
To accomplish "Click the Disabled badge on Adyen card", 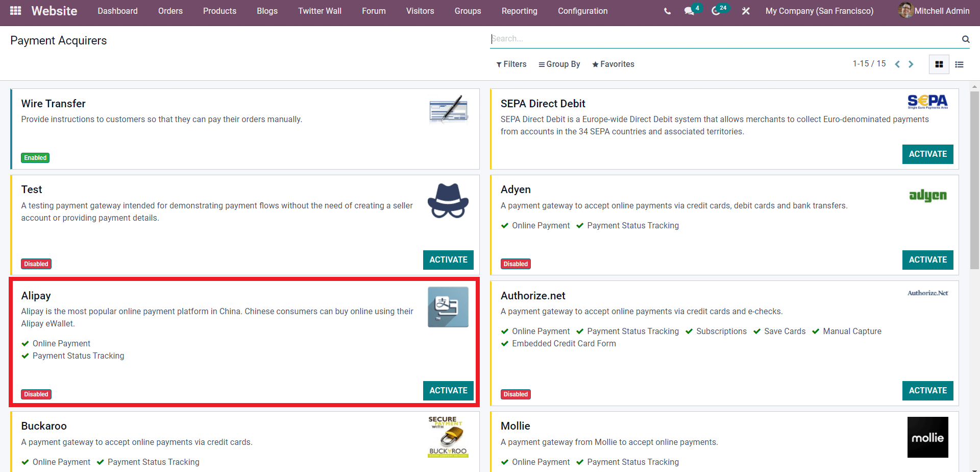I will 516,264.
